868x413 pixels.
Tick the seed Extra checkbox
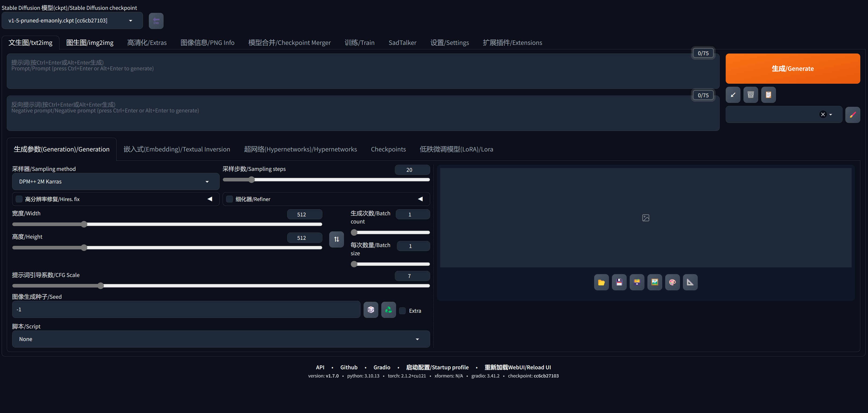(402, 310)
